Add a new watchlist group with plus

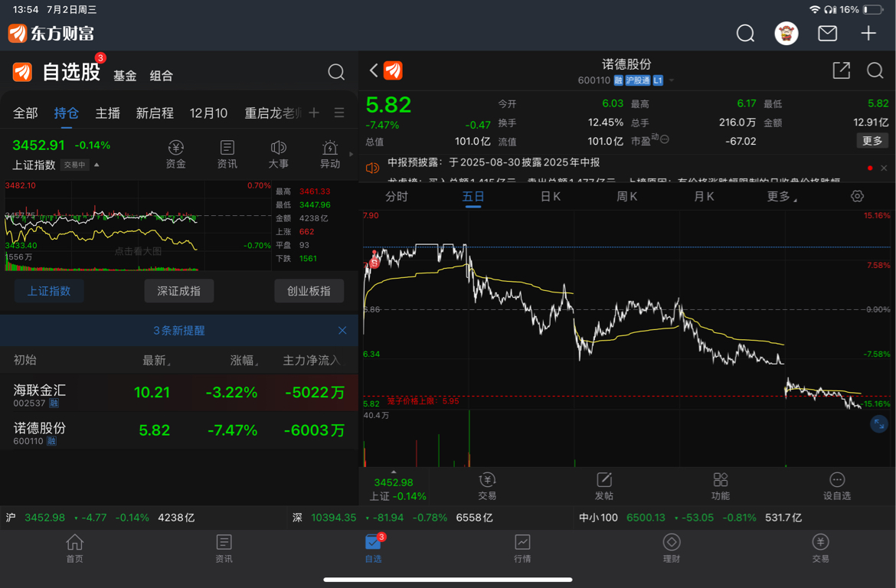pos(314,113)
